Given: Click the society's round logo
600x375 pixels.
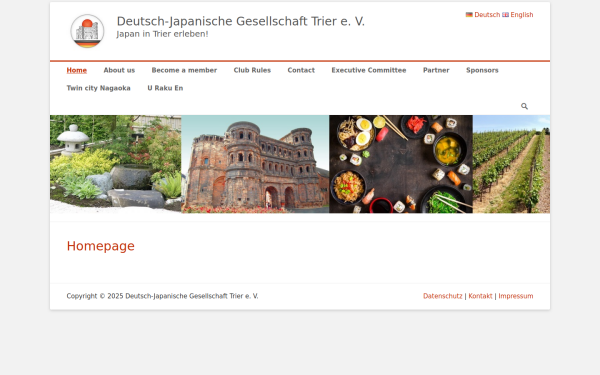Looking at the screenshot, I should click(87, 31).
